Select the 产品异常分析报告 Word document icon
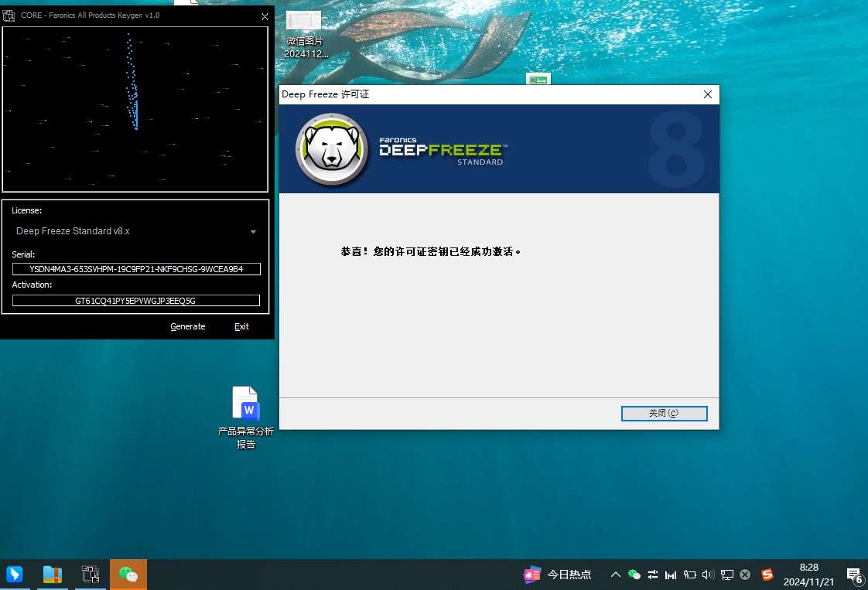Image resolution: width=868 pixels, height=590 pixels. pos(246,418)
